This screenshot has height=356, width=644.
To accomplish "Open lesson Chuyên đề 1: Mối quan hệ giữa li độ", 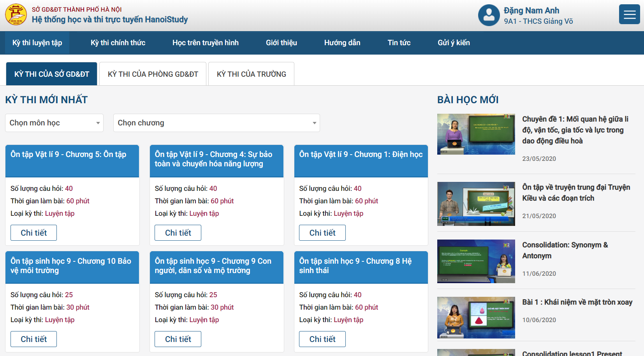I will pos(575,130).
